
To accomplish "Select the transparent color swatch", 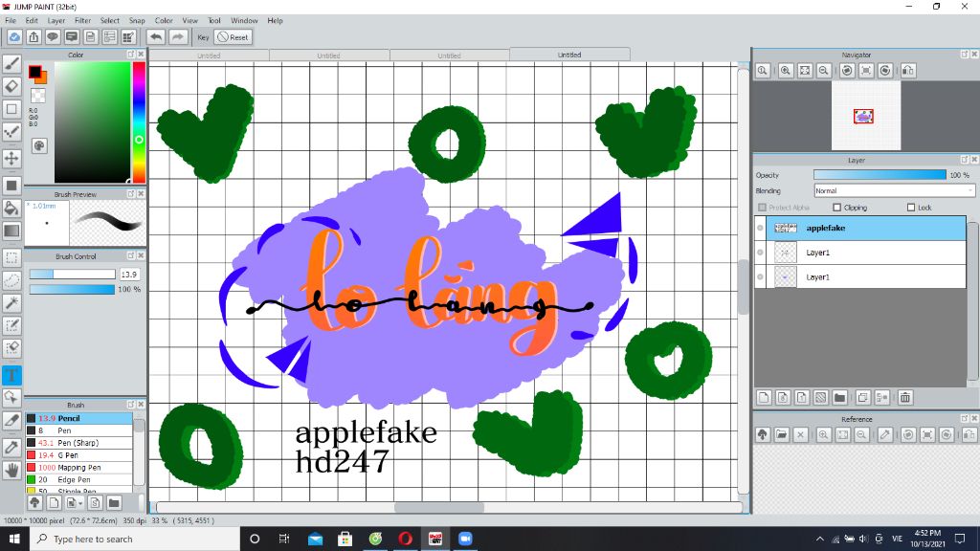I will tap(38, 96).
